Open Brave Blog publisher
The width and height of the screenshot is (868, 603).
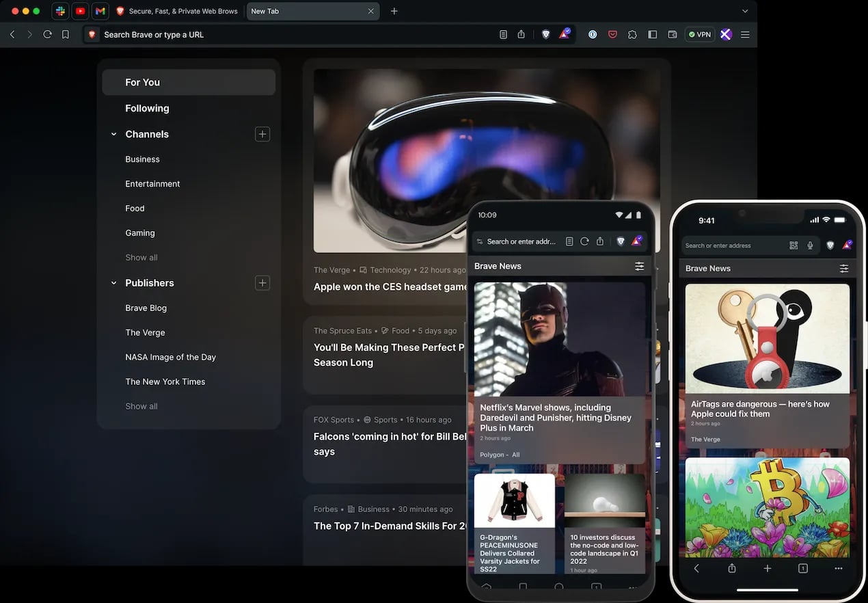click(x=146, y=308)
